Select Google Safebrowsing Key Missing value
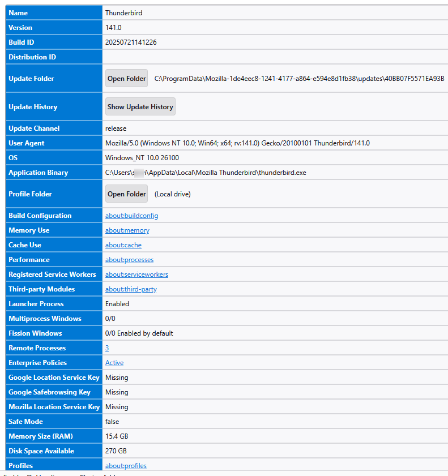The height and width of the screenshot is (476, 448). 117,392
